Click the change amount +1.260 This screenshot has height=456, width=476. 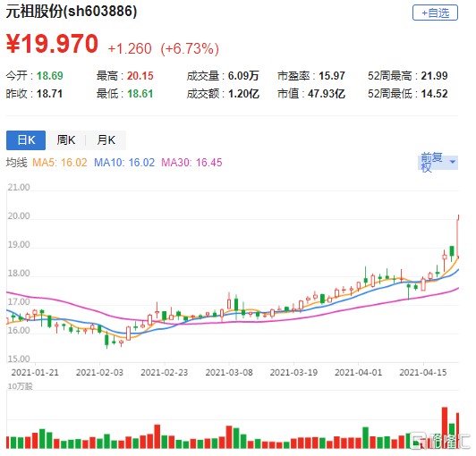(x=130, y=48)
